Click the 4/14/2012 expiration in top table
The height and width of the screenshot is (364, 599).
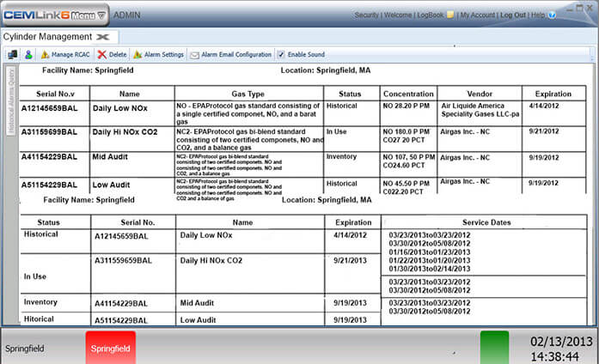pyautogui.click(x=544, y=106)
